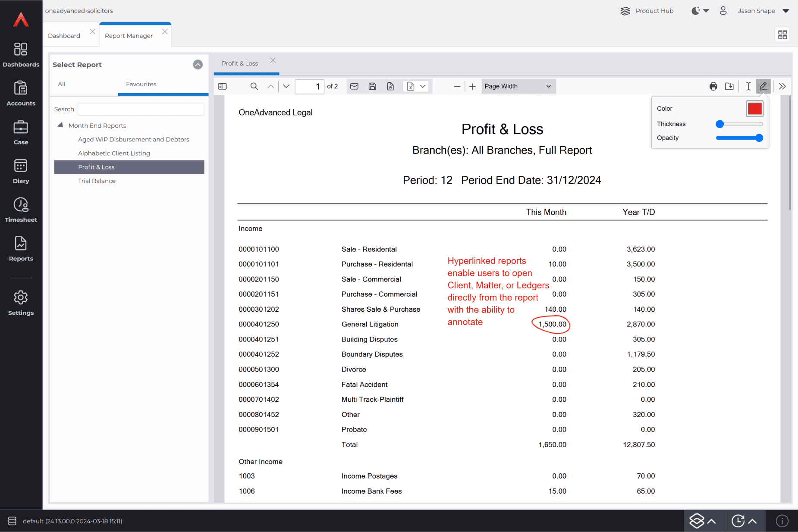Screen dimensions: 798x532
Task: Click the red annotation color swatch
Action: (x=754, y=109)
